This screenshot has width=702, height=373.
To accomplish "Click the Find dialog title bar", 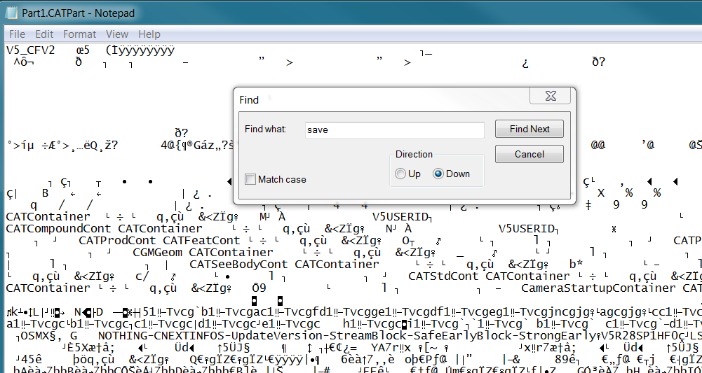I will coord(381,99).
